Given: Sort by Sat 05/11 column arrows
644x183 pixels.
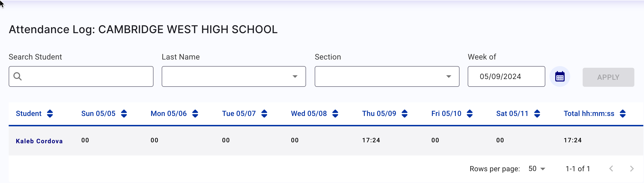Looking at the screenshot, I should coord(537,114).
